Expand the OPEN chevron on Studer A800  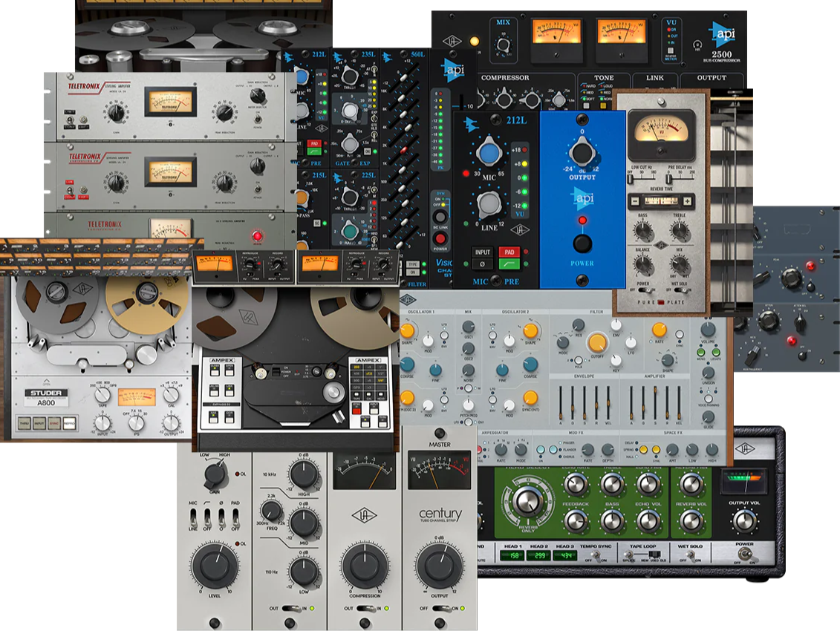[x=47, y=381]
